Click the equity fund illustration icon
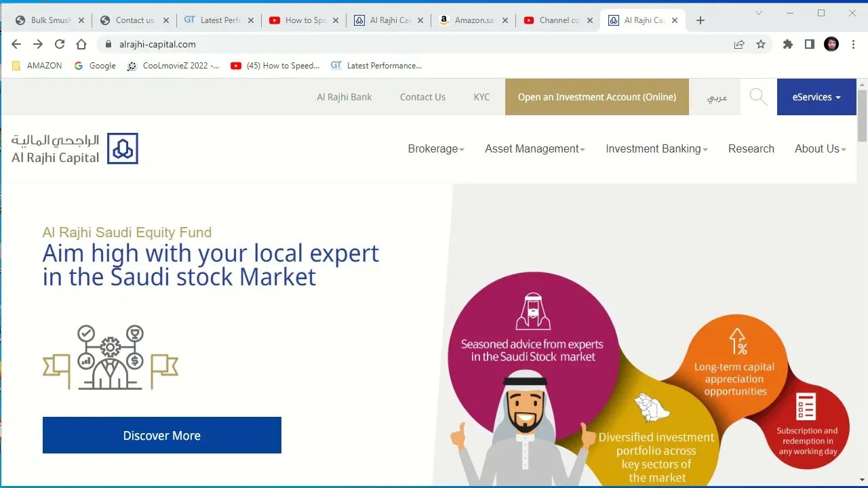868x488 pixels. pos(110,357)
